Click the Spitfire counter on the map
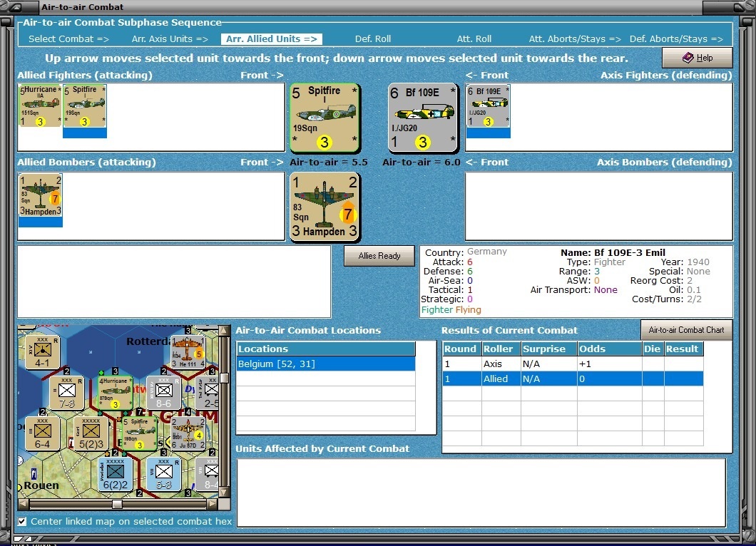This screenshot has width=756, height=546. (139, 433)
